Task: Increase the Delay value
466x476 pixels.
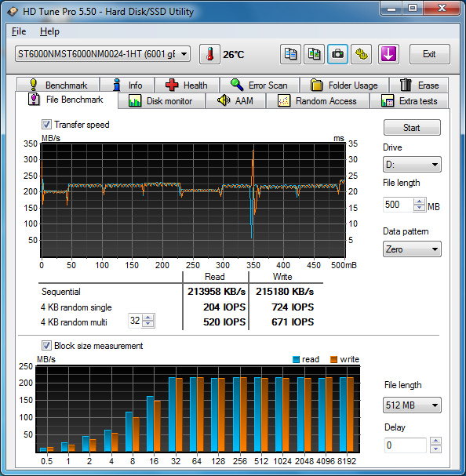Action: [435, 441]
